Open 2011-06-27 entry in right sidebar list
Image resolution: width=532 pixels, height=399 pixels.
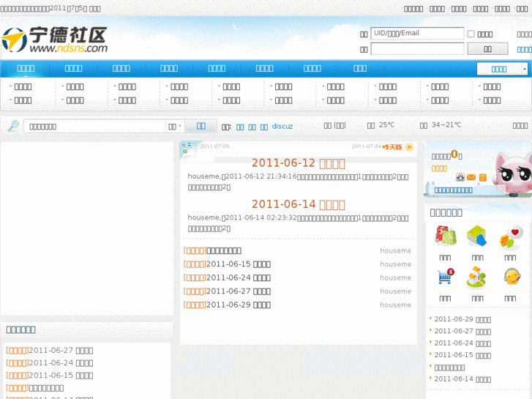pos(462,332)
